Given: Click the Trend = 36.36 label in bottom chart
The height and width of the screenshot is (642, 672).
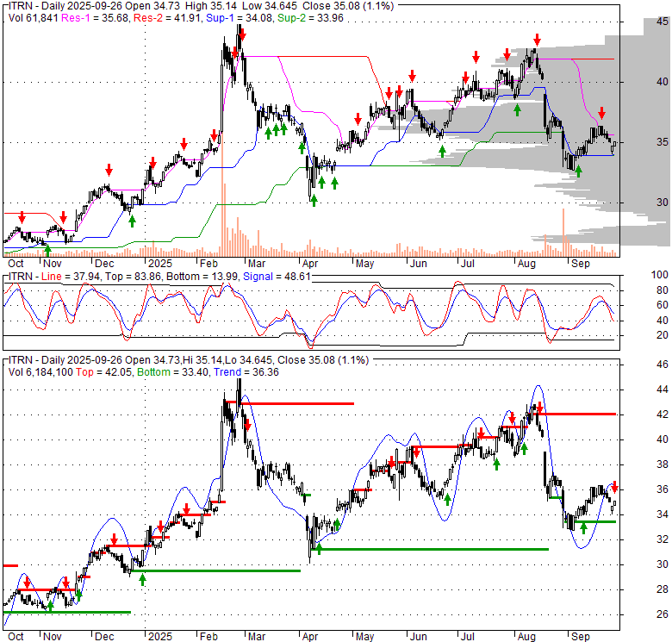Looking at the screenshot, I should [x=246, y=372].
